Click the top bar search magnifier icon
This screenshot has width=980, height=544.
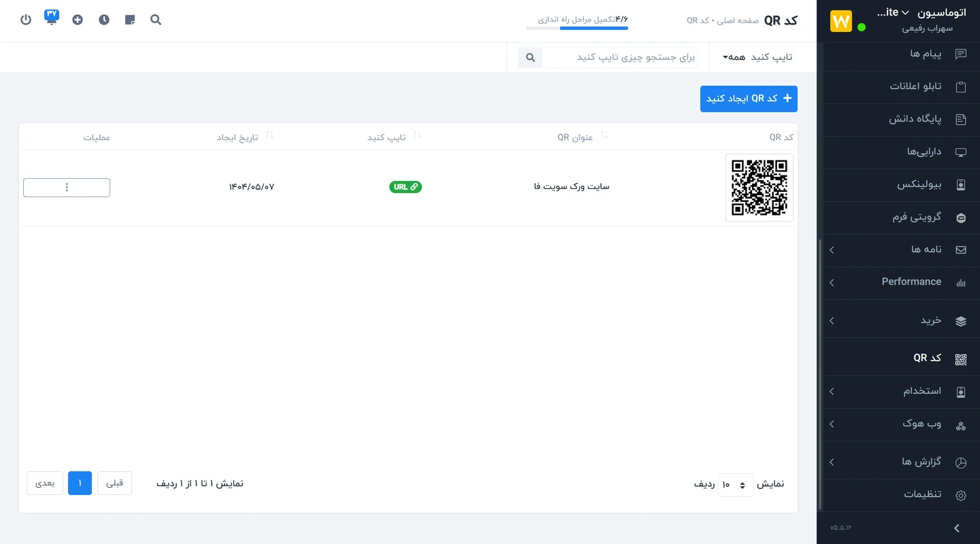pyautogui.click(x=156, y=20)
